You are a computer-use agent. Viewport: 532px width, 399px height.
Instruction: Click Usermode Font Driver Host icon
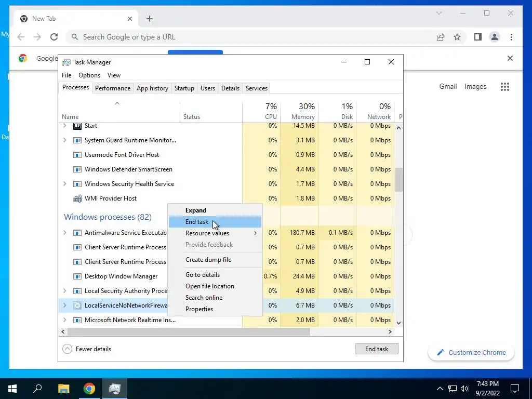click(x=77, y=155)
